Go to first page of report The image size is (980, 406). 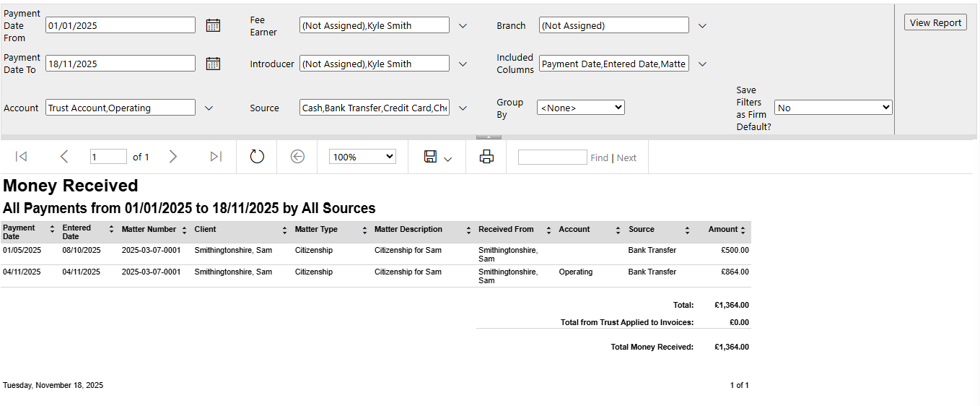coord(21,157)
